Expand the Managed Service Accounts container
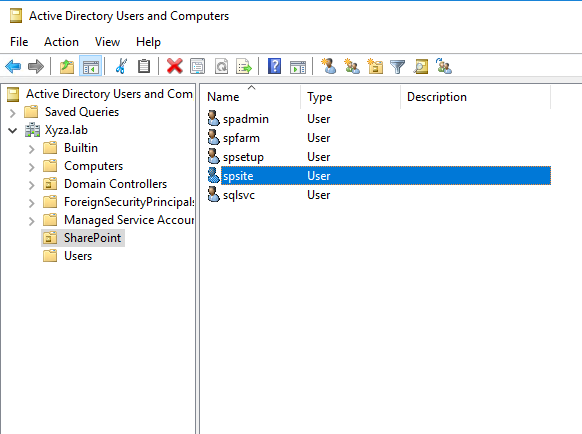The height and width of the screenshot is (434, 582). [x=32, y=221]
